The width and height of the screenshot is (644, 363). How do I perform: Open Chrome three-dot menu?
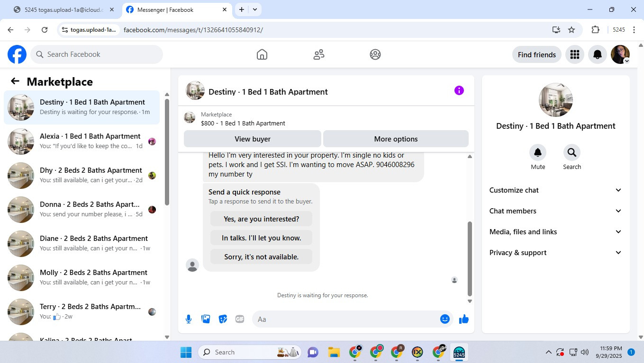(x=634, y=30)
